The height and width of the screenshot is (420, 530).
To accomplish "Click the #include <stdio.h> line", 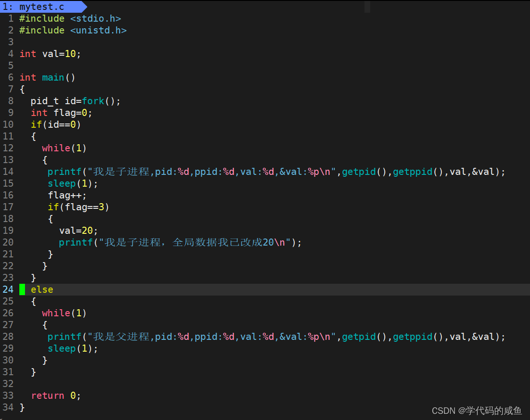I will click(70, 18).
